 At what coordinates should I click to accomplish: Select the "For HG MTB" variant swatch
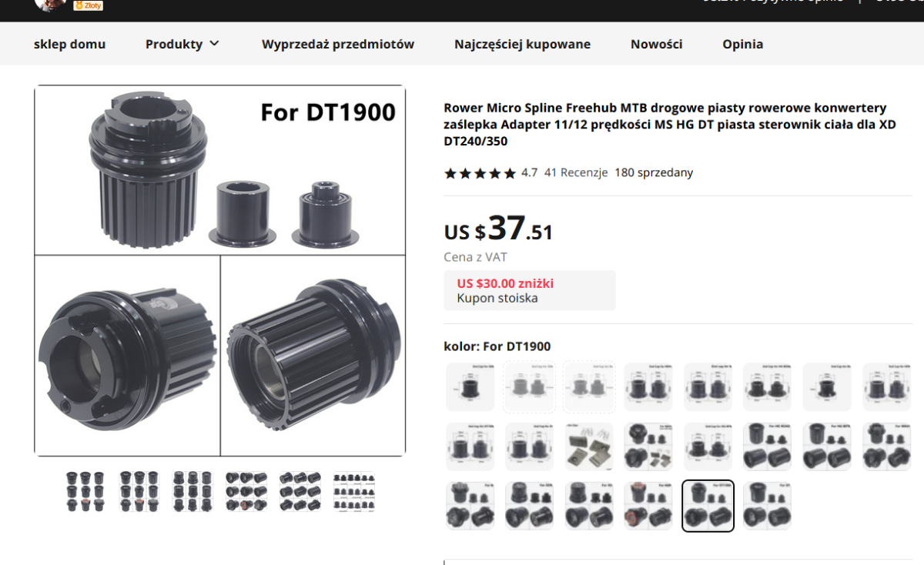click(827, 446)
